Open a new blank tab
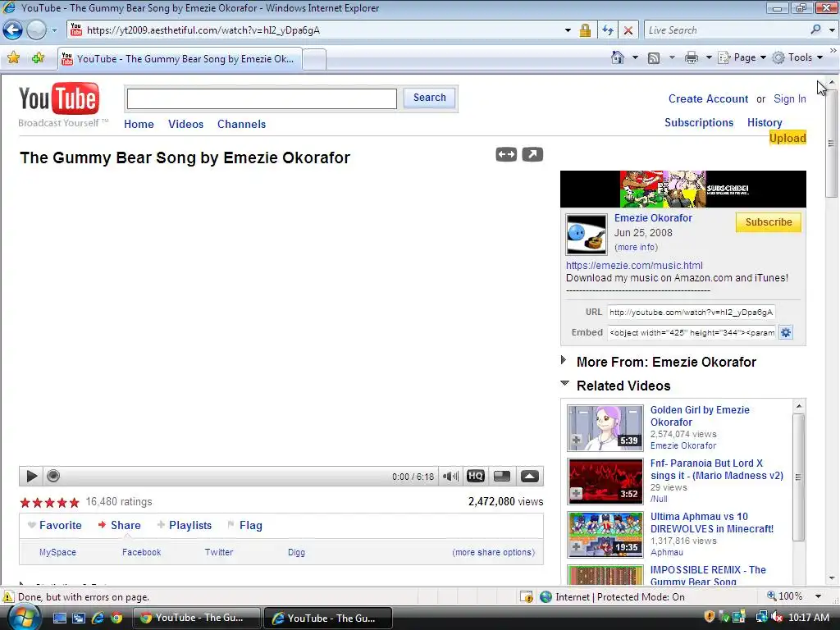The width and height of the screenshot is (840, 630). point(314,59)
